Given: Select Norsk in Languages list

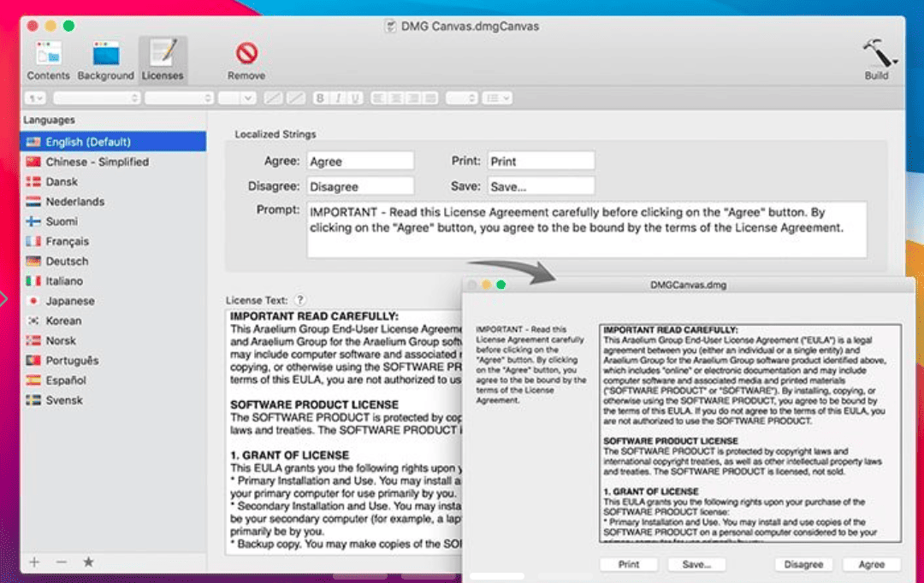Looking at the screenshot, I should point(113,340).
